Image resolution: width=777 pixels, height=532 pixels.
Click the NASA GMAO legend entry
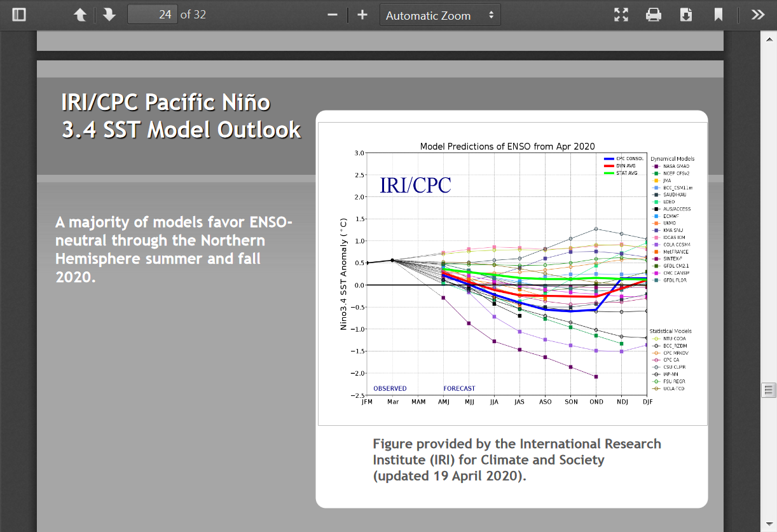coord(671,166)
